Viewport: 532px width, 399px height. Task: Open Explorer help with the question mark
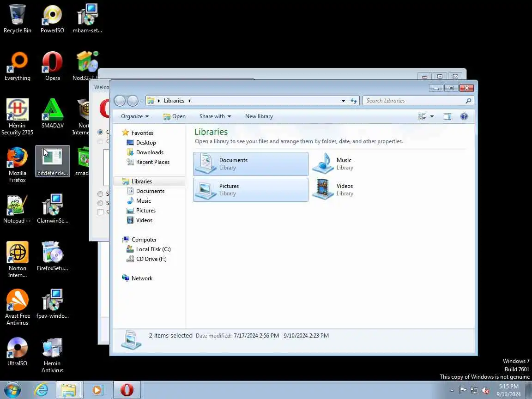(x=464, y=116)
